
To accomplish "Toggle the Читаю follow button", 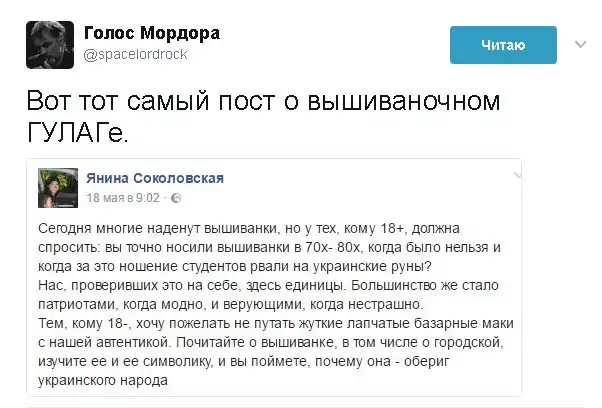I will [x=503, y=45].
